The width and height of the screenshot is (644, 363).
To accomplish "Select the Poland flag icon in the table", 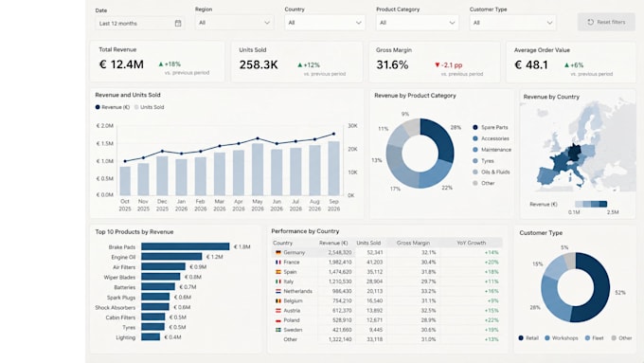I will point(278,320).
